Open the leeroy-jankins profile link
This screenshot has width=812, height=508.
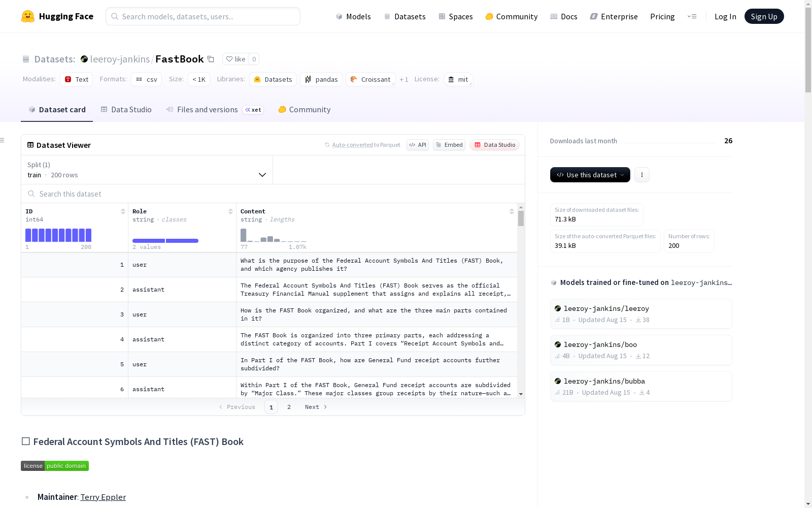point(120,59)
